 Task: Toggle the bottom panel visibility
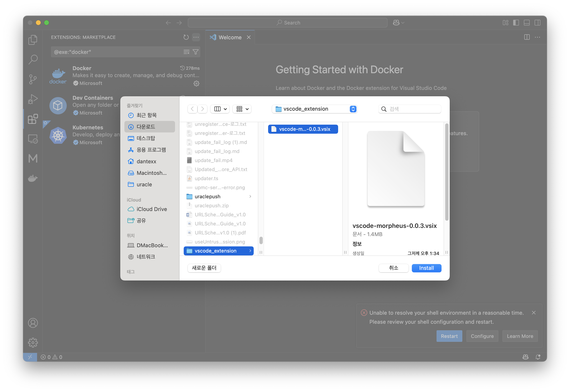pos(527,23)
